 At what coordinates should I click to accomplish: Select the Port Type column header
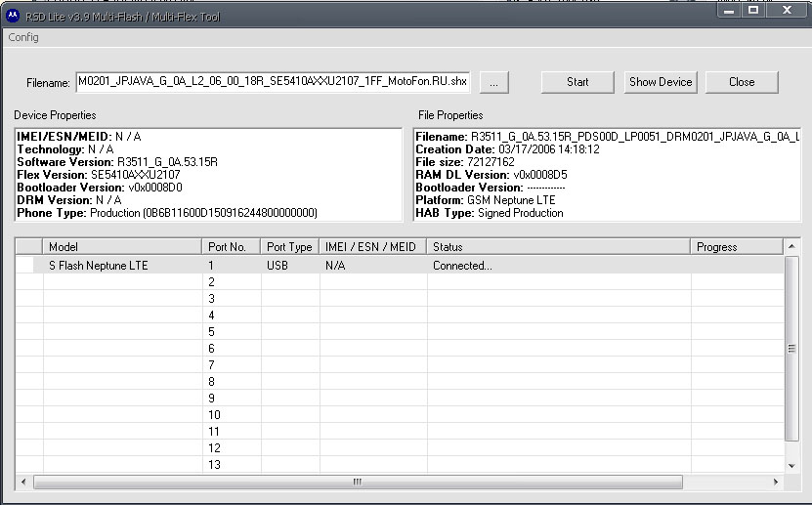[x=290, y=247]
